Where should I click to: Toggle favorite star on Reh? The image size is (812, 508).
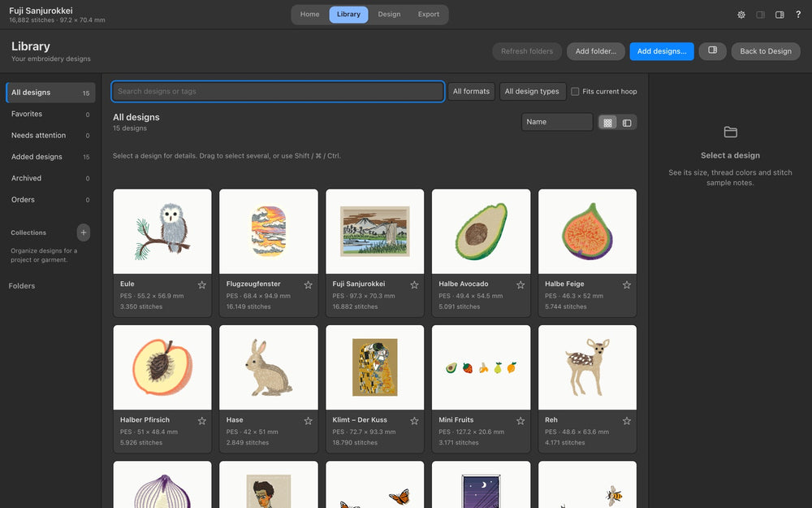tap(627, 421)
